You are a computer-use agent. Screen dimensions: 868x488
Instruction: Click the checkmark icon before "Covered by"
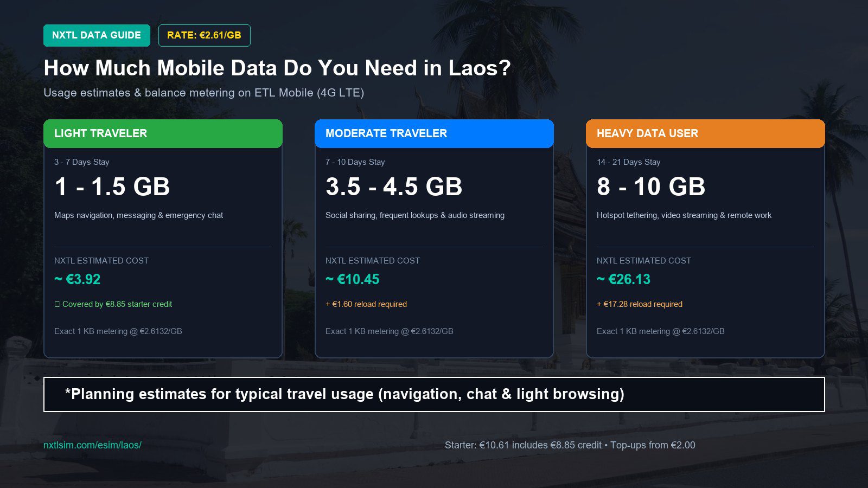58,304
